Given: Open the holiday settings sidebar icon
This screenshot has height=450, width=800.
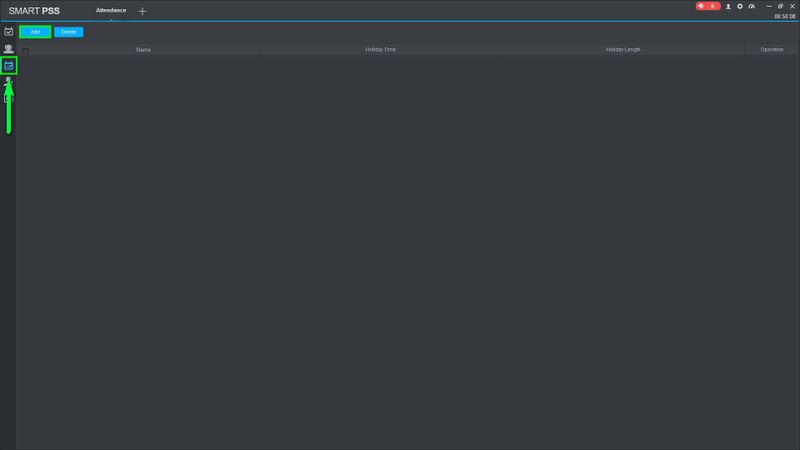Looking at the screenshot, I should [x=9, y=66].
